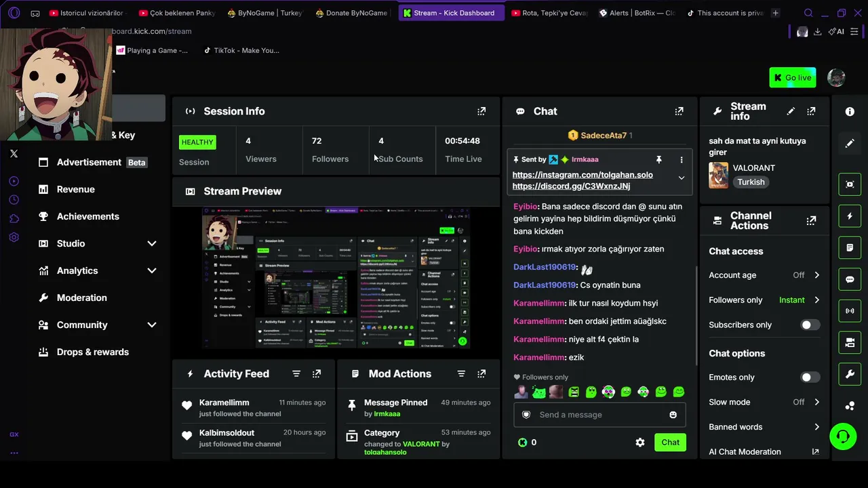Switch to ByNoGame | Turkey browser tab
This screenshot has height=488, width=868.
click(265, 13)
